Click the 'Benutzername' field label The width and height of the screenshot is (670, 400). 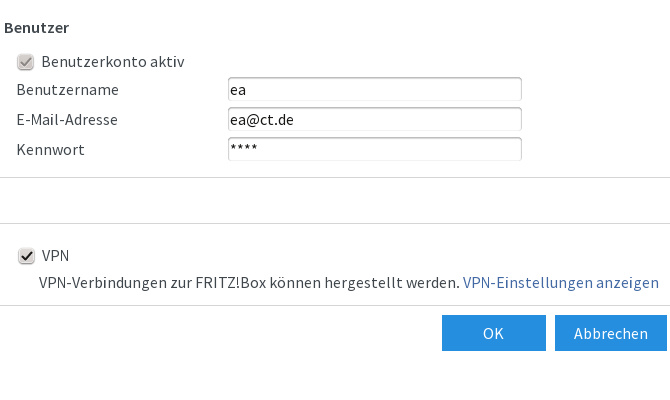tap(68, 90)
